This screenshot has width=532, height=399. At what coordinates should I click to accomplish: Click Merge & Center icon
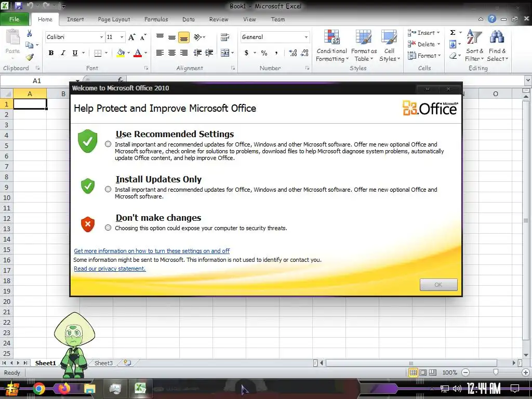click(225, 52)
